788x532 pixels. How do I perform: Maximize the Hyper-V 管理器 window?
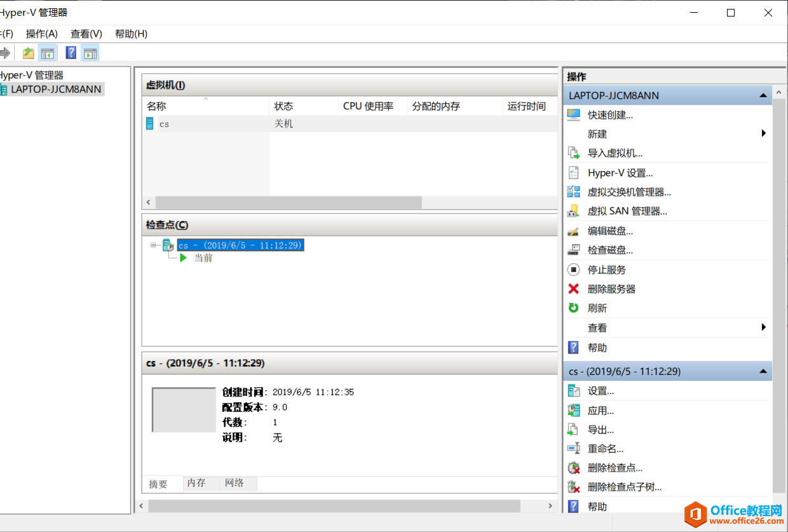coord(731,12)
